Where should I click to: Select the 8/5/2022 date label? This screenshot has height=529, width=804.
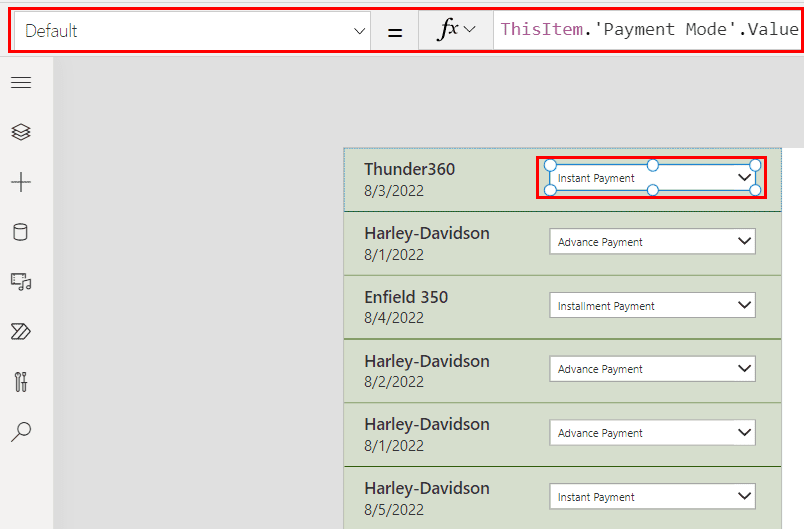pos(394,510)
